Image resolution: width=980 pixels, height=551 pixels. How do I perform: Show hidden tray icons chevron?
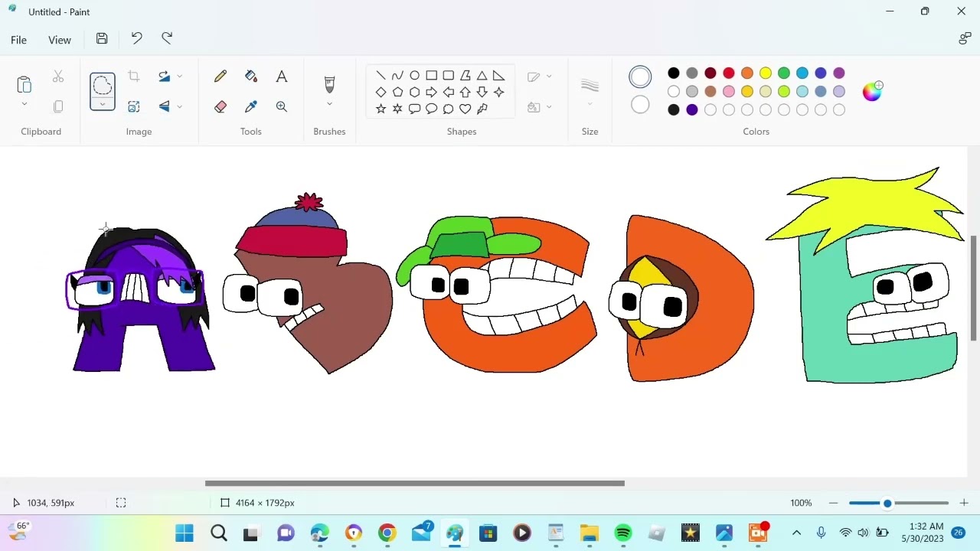click(796, 533)
